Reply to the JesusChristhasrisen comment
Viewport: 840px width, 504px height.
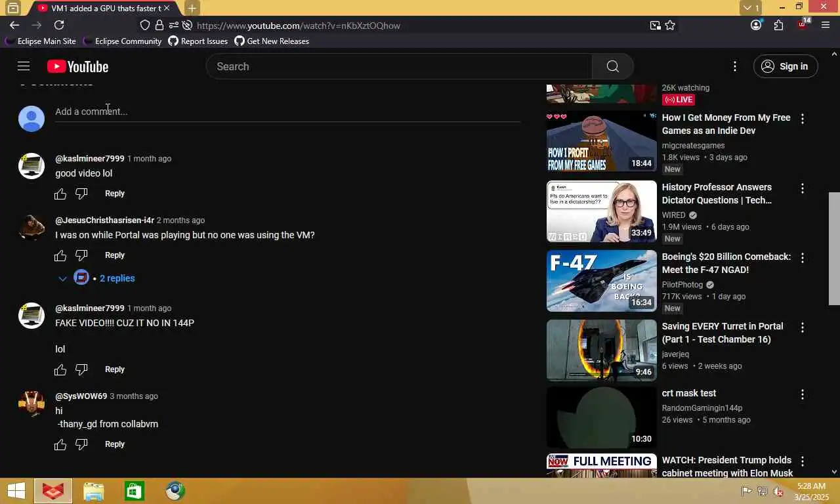click(115, 255)
